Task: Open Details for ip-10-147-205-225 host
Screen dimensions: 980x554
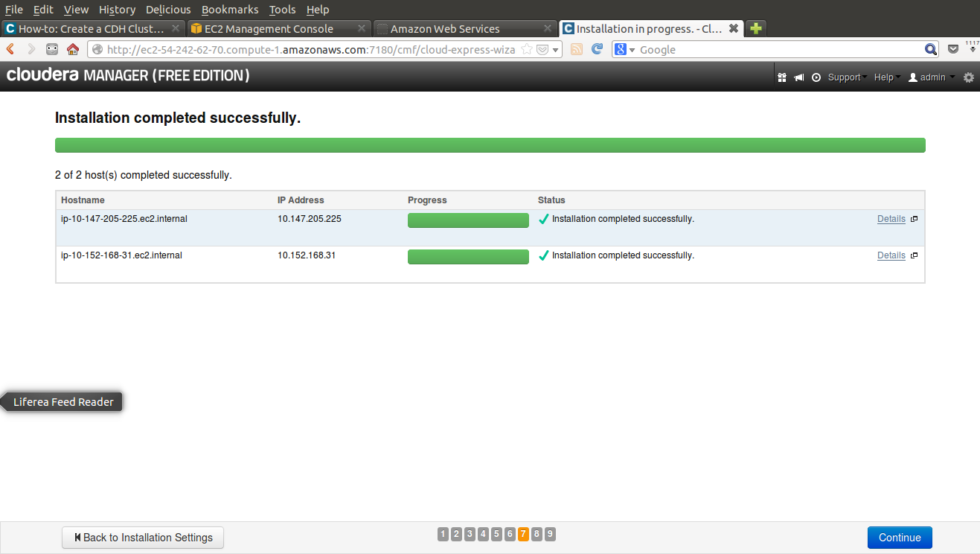Action: [x=891, y=219]
